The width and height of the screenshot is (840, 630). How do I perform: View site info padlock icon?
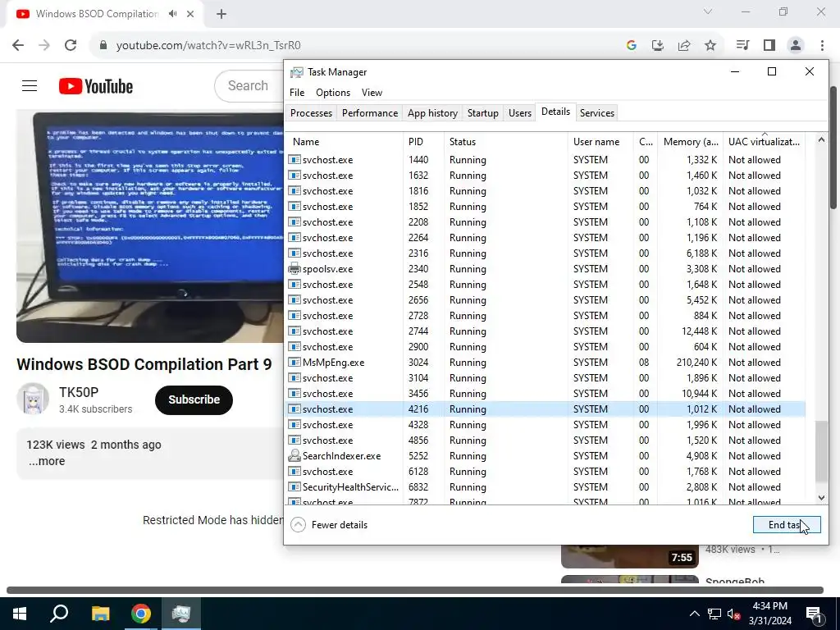coord(103,46)
